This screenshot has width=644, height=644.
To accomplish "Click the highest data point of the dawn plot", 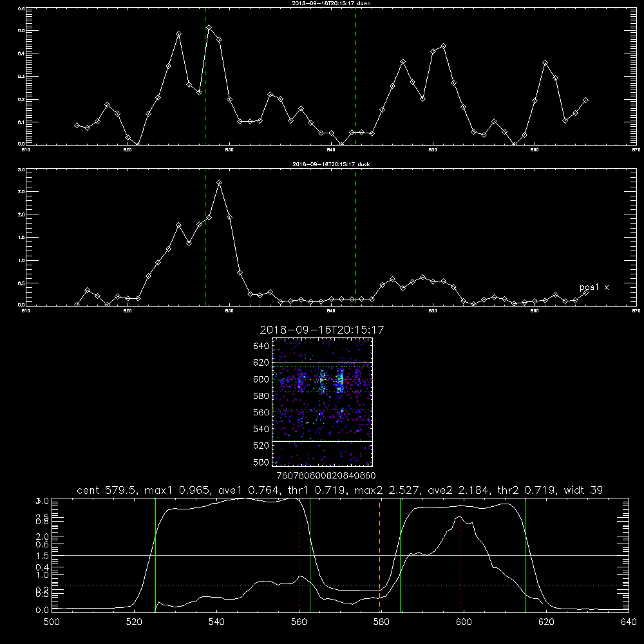I will click(209, 28).
